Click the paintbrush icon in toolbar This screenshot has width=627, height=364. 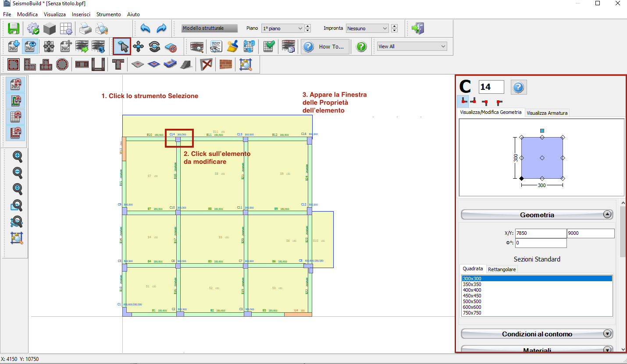[232, 46]
